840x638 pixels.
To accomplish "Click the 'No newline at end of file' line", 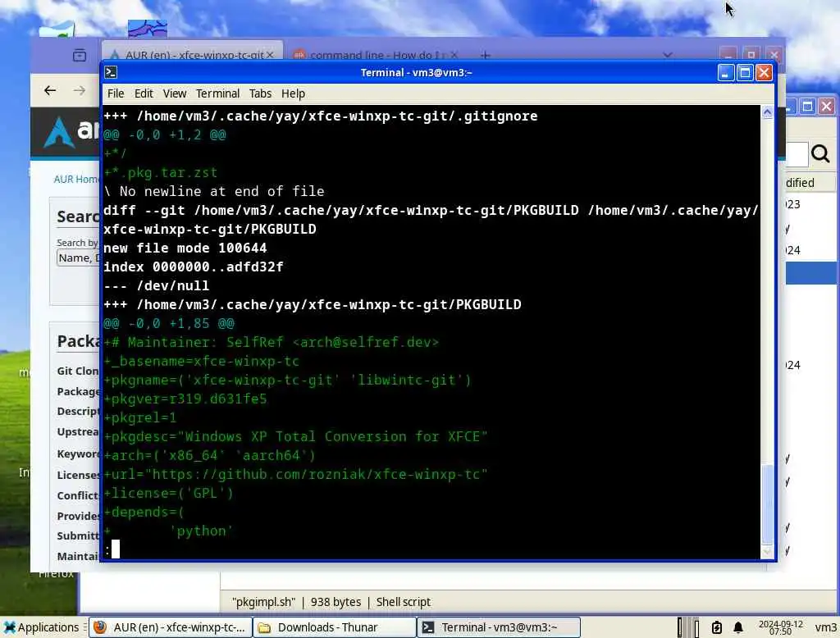I will (214, 191).
